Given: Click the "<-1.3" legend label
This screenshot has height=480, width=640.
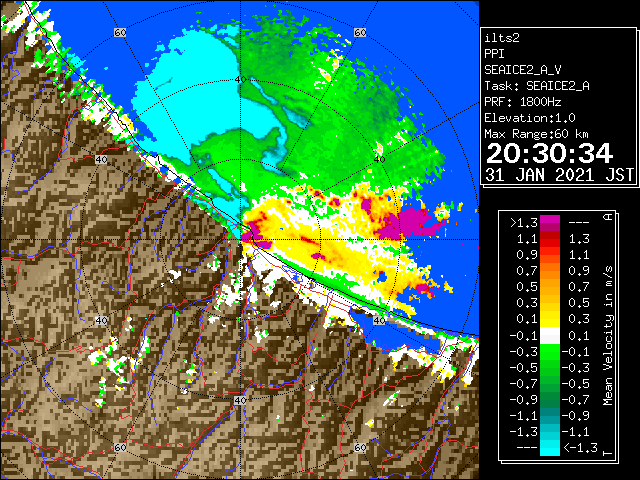Looking at the screenshot, I should point(580,447).
